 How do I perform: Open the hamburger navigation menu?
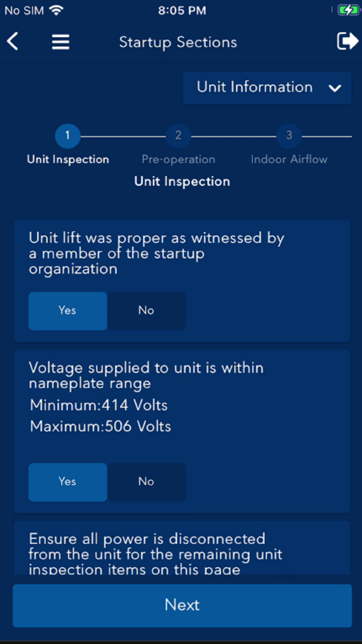61,41
